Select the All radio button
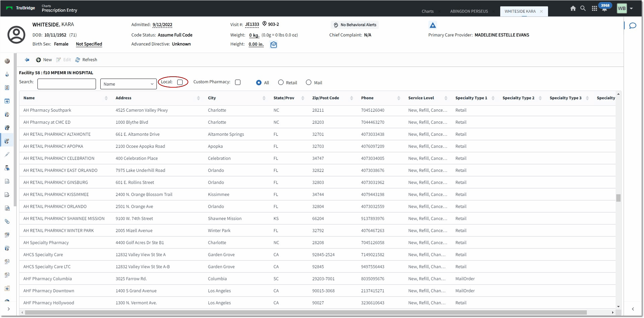 tap(258, 83)
